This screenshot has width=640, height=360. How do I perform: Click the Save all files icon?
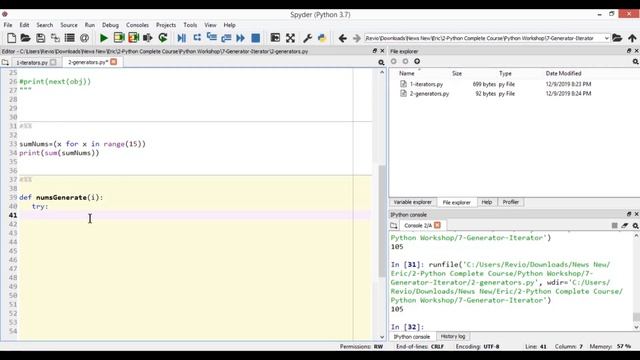coord(55,38)
